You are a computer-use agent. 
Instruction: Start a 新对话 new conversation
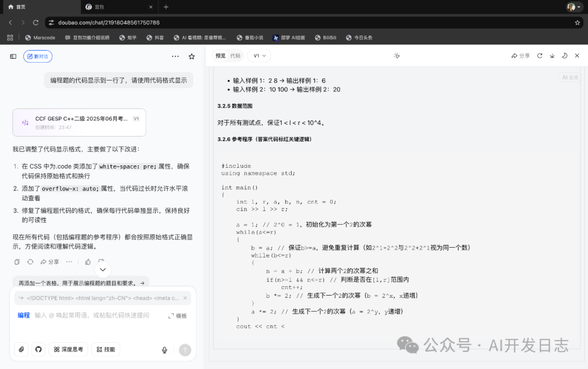click(x=38, y=56)
